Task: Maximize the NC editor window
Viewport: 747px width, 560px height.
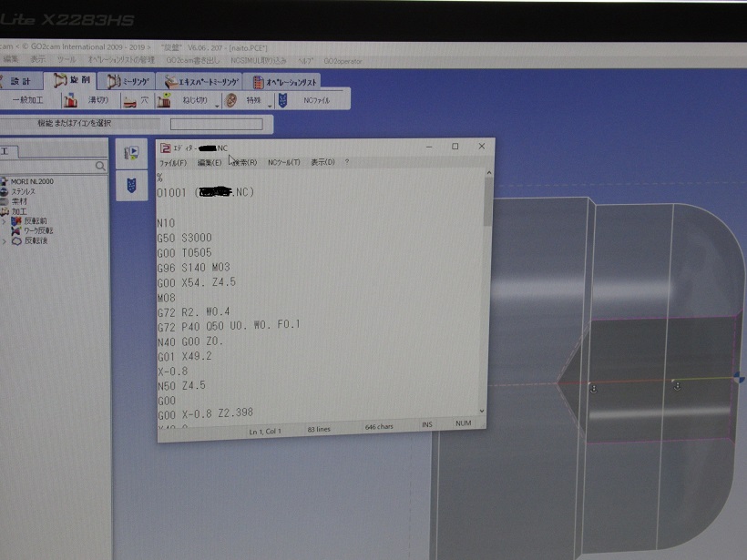Action: (455, 147)
